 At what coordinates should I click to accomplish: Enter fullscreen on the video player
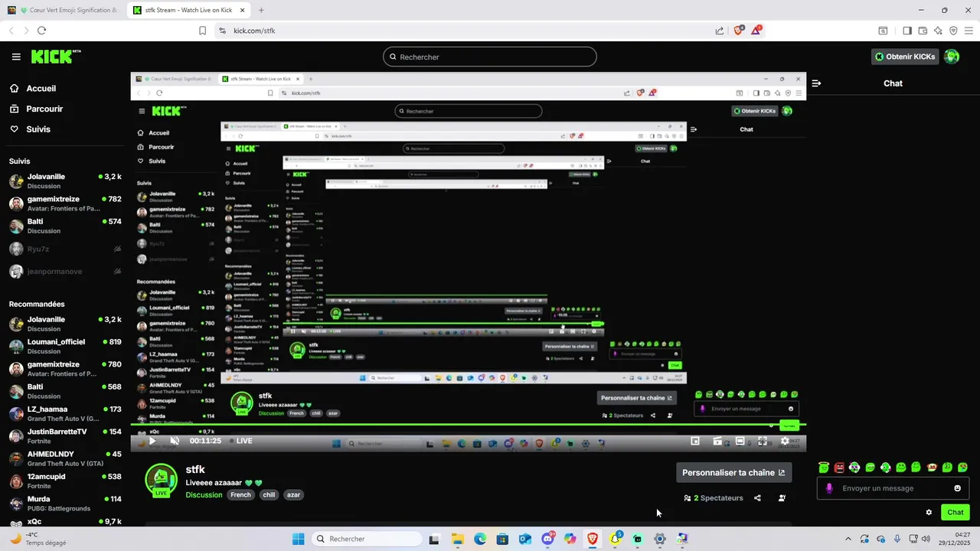click(x=763, y=441)
